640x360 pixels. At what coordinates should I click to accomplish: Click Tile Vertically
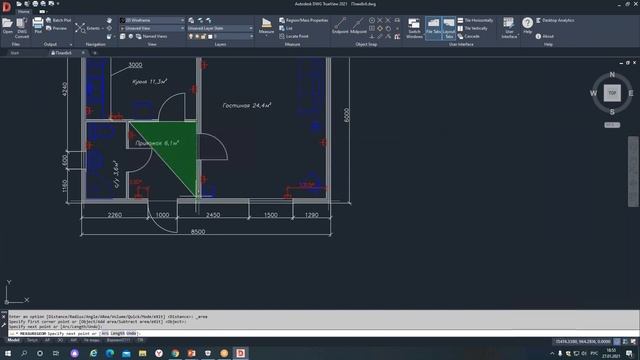[472, 28]
